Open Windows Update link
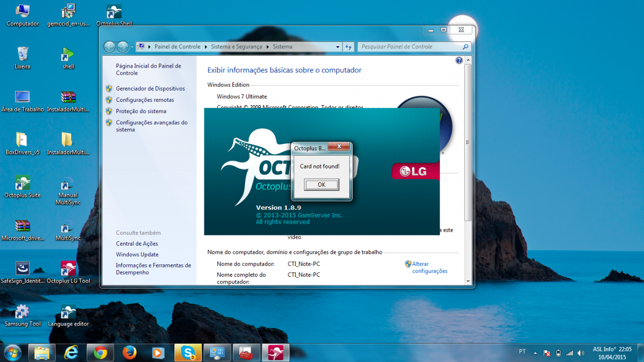The height and width of the screenshot is (362, 644). pos(137,254)
